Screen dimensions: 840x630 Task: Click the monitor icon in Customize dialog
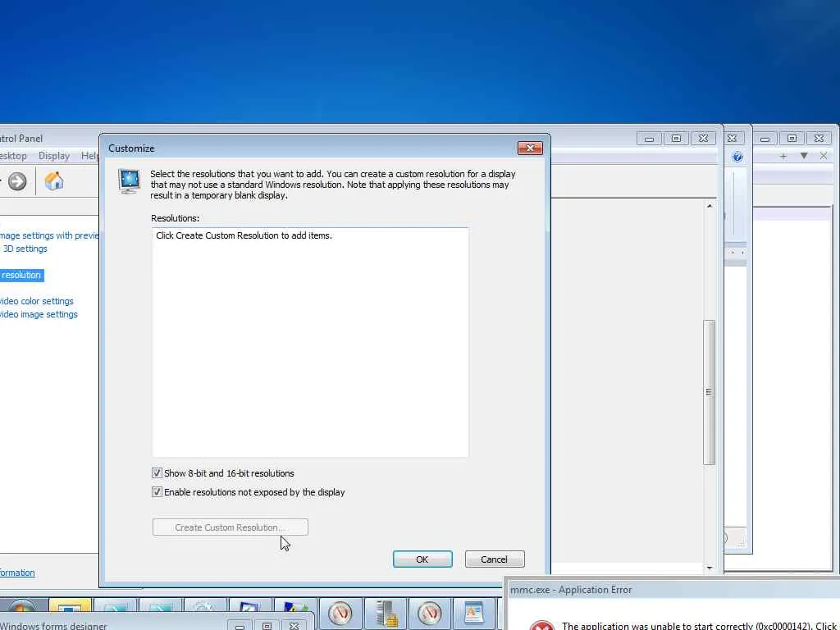129,180
